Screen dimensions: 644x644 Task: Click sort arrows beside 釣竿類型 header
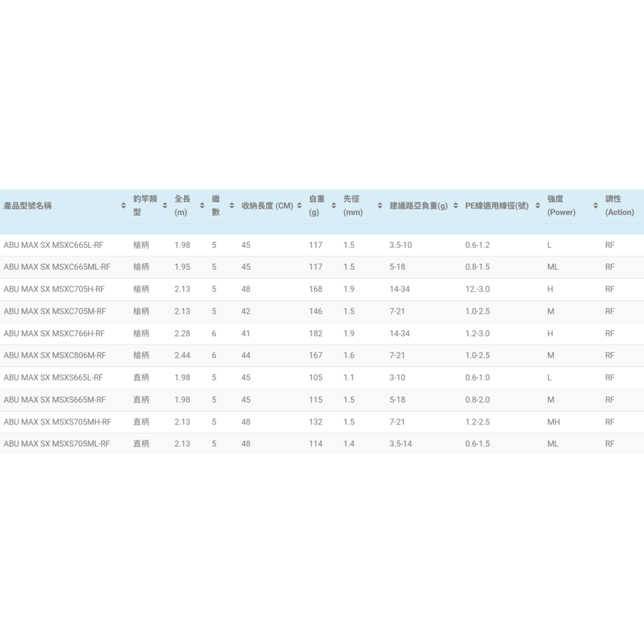pos(165,205)
